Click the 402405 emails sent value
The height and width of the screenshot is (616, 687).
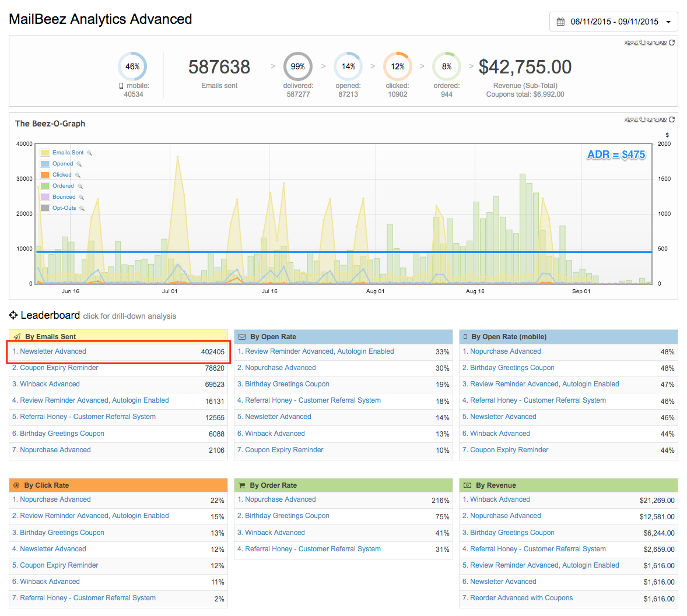click(x=212, y=352)
